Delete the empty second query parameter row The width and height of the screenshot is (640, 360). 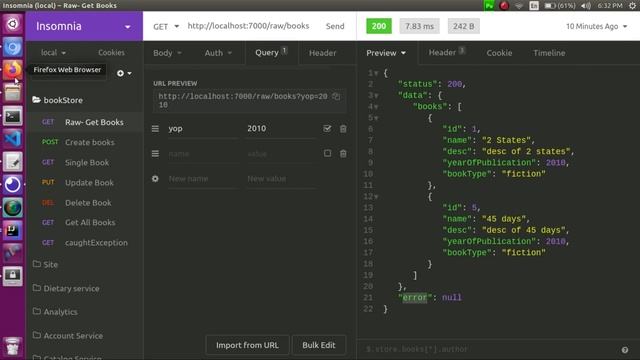click(343, 153)
